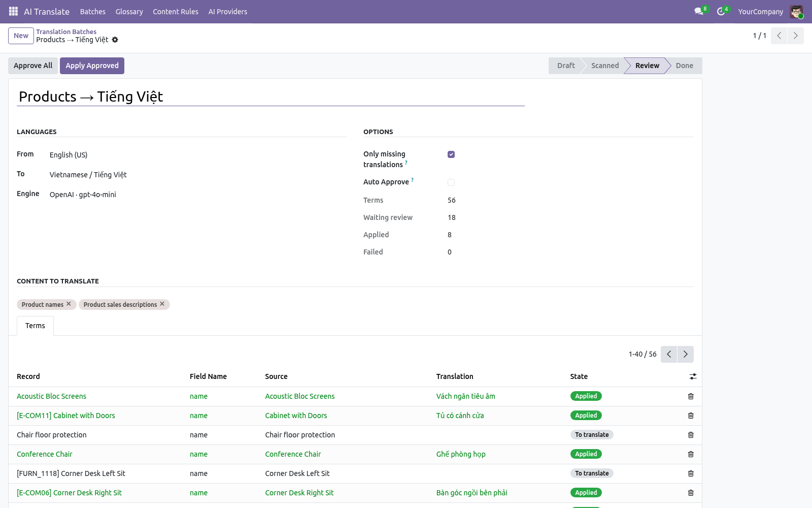Go to previous record arrow
The width and height of the screenshot is (812, 508).
(779, 36)
